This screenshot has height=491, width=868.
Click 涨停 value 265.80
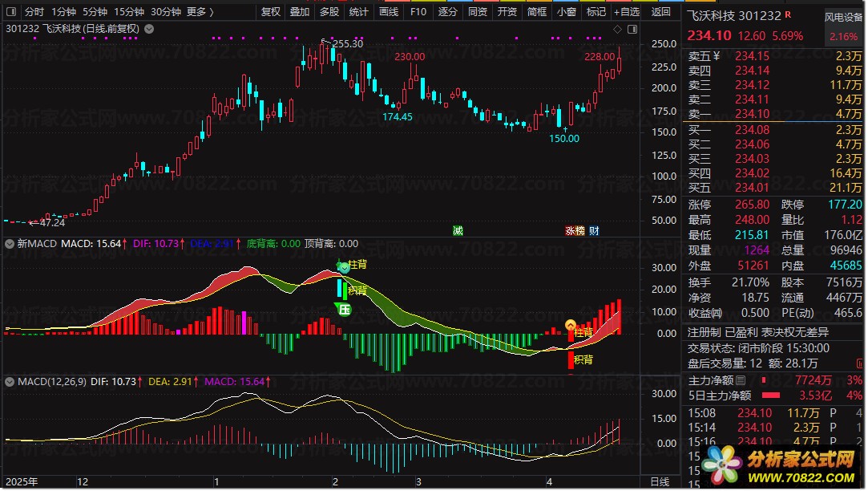point(752,205)
